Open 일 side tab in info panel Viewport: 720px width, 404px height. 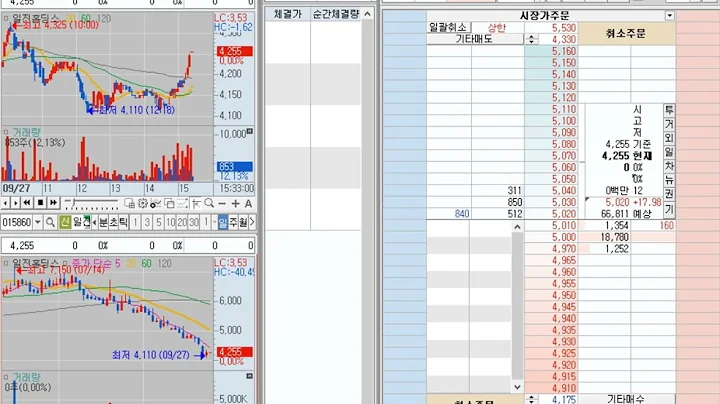[x=669, y=152]
